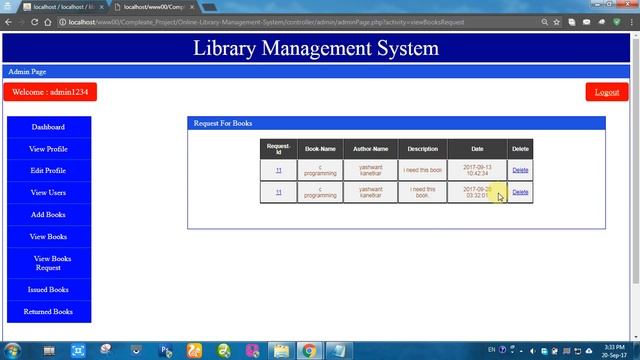
Task: Click the volume speaker tray icon
Action: [533, 351]
